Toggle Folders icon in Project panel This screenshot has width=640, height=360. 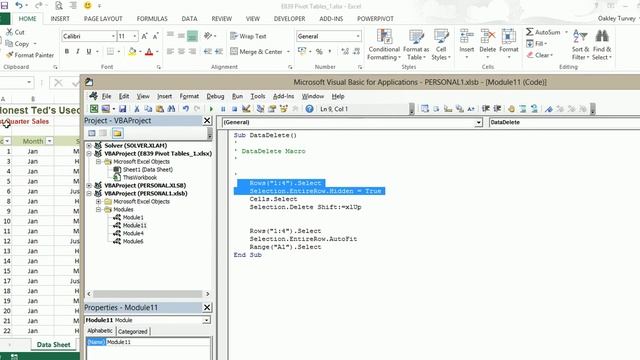point(118,133)
